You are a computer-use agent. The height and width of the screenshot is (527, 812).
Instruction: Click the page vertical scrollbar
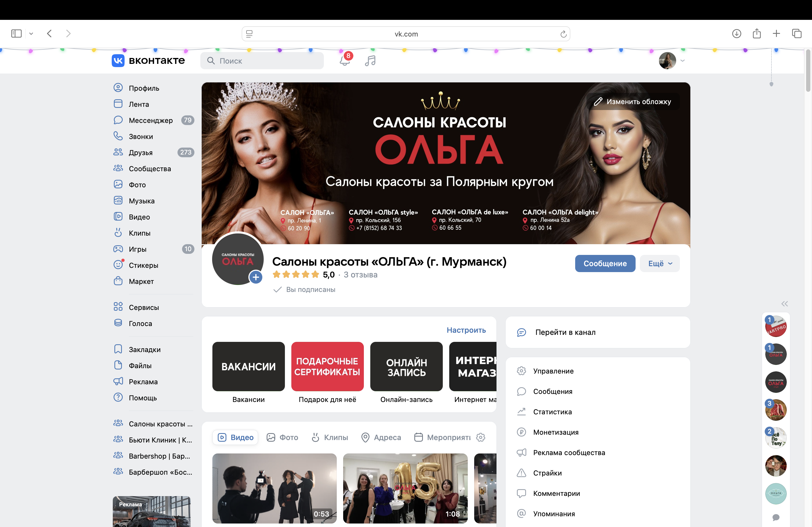tap(808, 71)
